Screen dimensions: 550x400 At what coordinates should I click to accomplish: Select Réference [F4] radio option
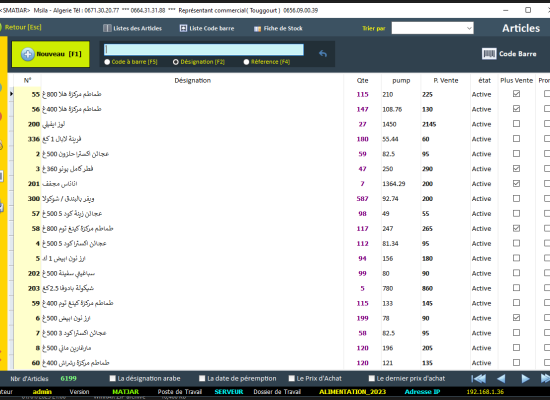[x=267, y=62]
